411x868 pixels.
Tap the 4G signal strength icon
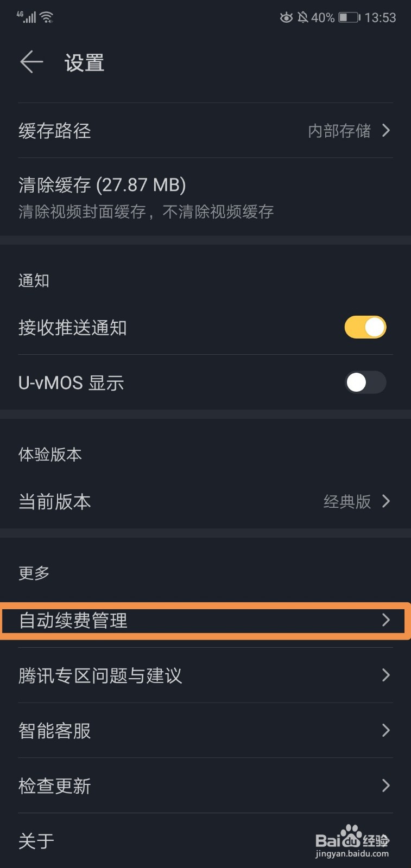[x=27, y=17]
